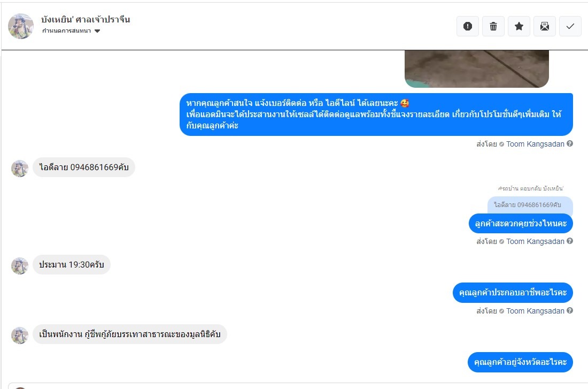Click help icon after 'ลูกค้าสะดวกคุยช่วงไหนคะ' sender label

(x=570, y=241)
